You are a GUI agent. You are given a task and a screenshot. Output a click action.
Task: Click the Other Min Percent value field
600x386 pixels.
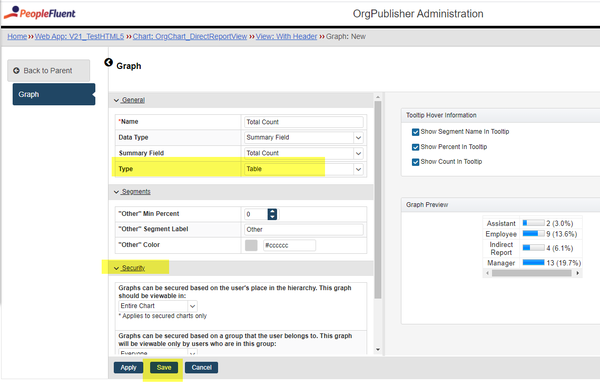[x=256, y=214]
